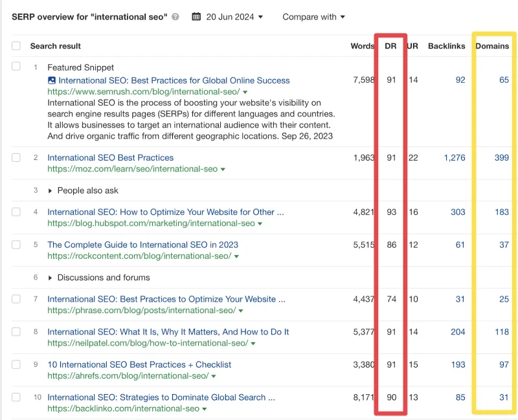
Task: Expand the People also ask row
Action: [50, 191]
